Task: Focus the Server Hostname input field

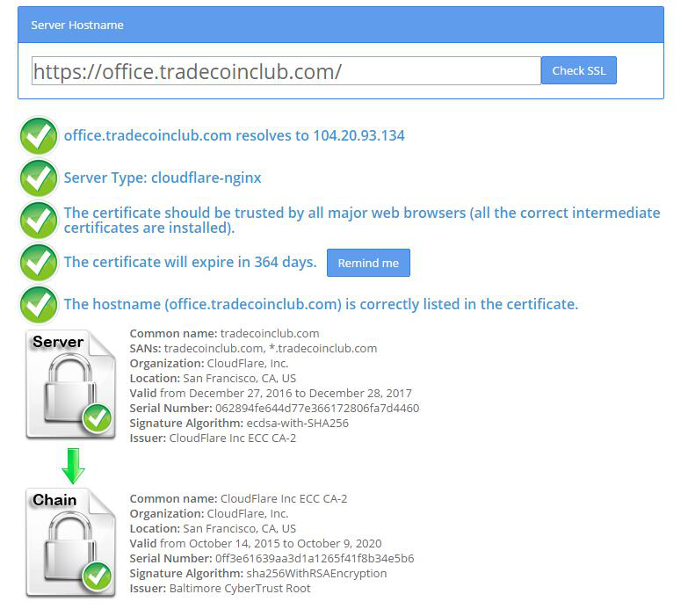Action: pos(286,70)
